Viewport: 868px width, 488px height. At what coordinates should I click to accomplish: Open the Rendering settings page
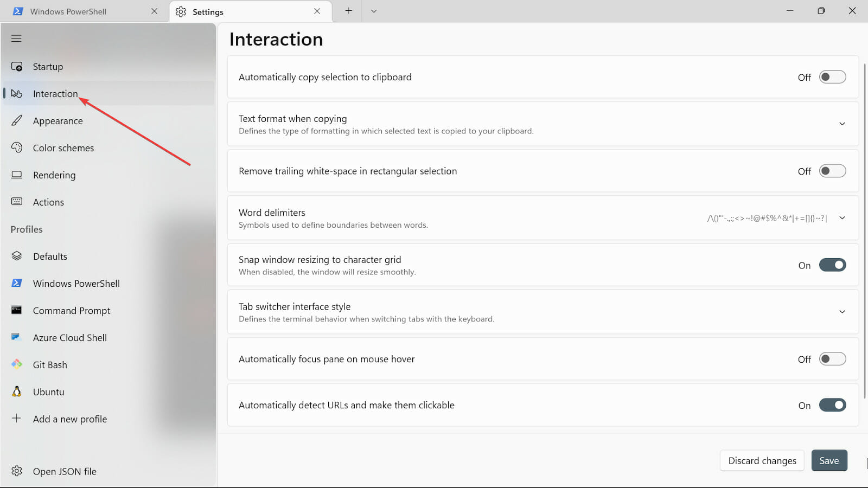[108, 175]
